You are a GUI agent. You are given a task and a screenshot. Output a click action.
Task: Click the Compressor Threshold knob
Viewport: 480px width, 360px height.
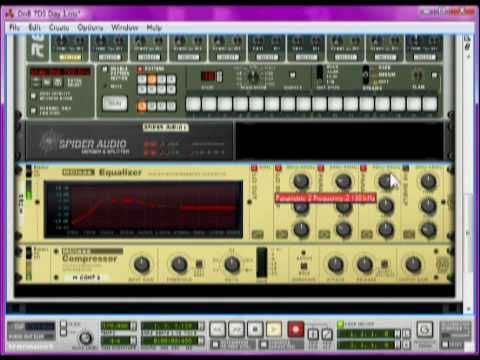click(x=179, y=265)
